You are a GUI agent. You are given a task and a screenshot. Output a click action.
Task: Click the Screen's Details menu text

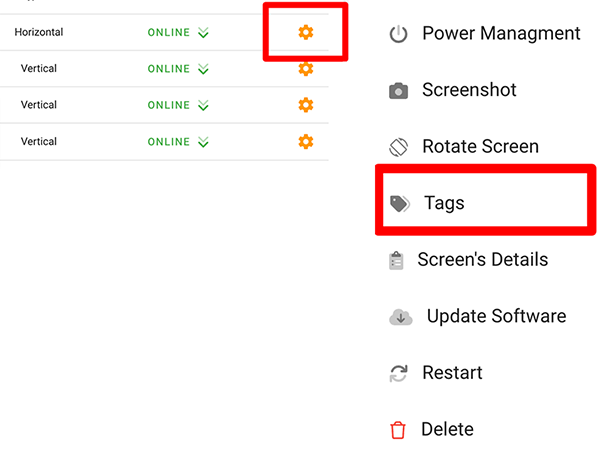(483, 259)
